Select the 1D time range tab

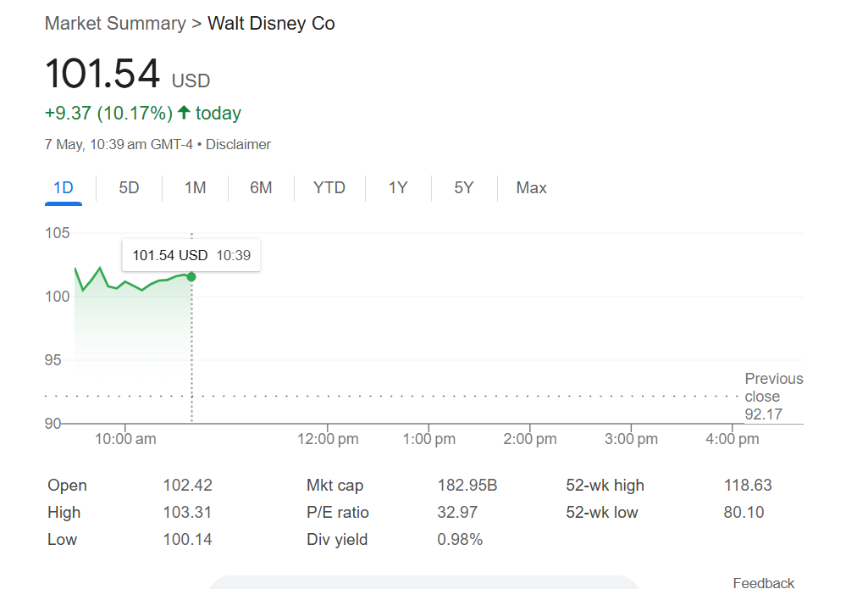tap(64, 188)
